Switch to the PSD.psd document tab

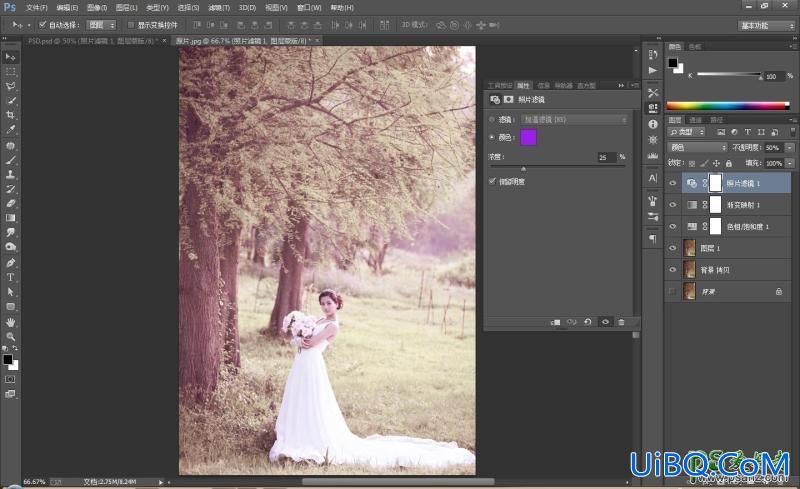point(95,41)
